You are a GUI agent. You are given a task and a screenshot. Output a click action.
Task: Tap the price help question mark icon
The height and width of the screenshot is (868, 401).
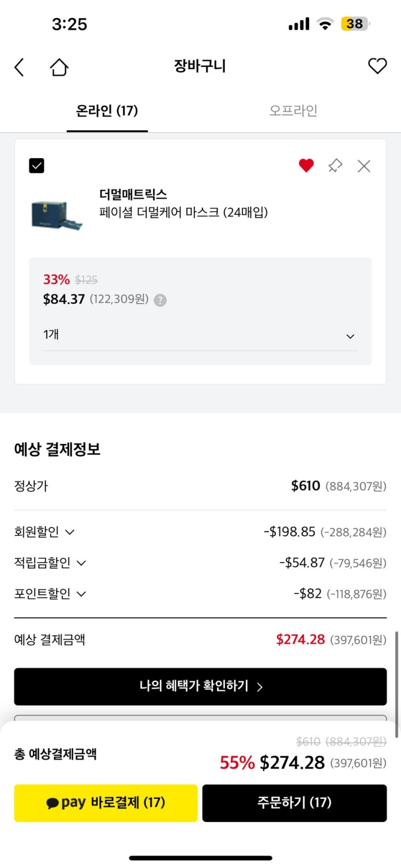click(160, 300)
